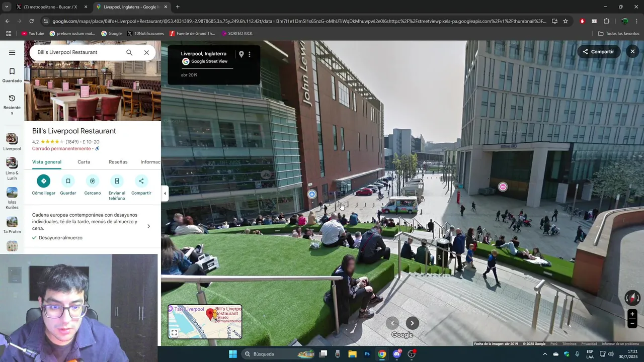Screen dimensions: 644x362
Task: Open the Islas Kuriles recent shortcut
Action: tap(12, 199)
